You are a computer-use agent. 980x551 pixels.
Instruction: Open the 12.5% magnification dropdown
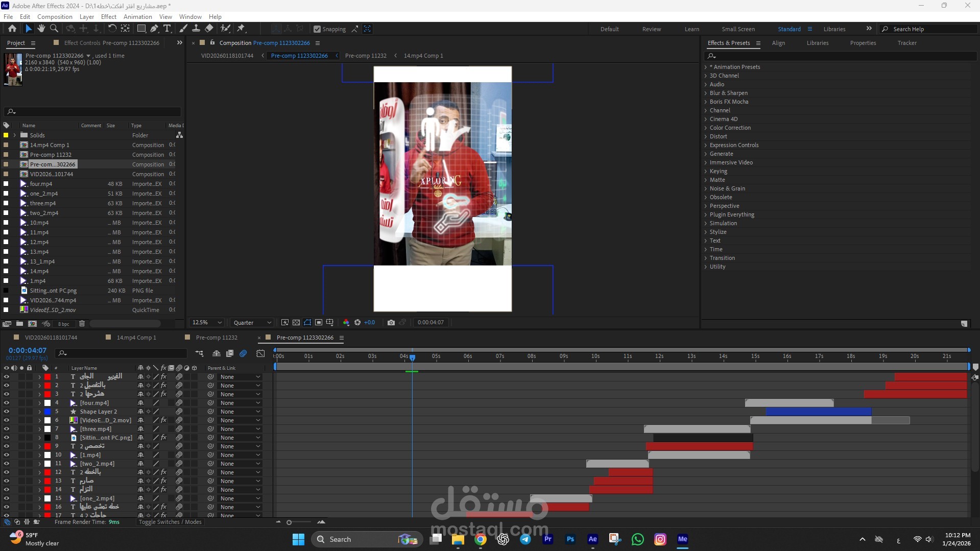[207, 322]
